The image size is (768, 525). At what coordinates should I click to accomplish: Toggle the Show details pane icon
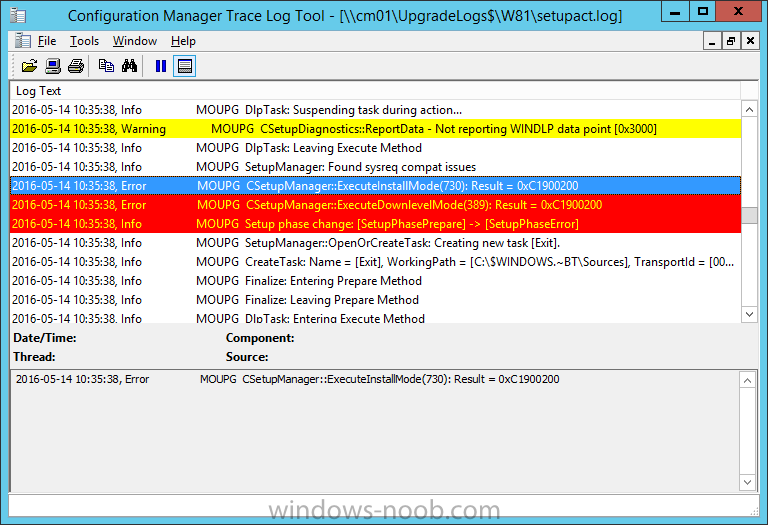point(185,66)
